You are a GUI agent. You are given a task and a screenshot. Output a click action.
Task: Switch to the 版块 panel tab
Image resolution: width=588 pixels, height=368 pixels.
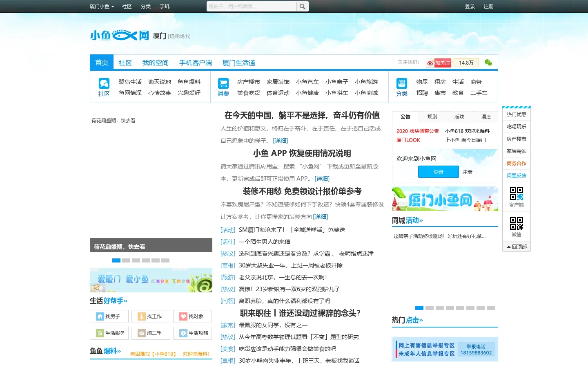[x=459, y=117]
